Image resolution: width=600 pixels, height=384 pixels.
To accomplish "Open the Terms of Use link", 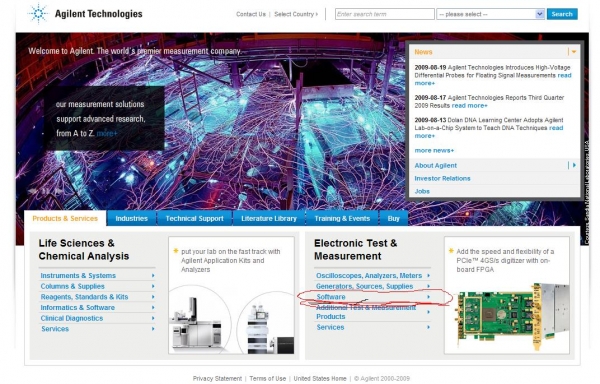I will pyautogui.click(x=267, y=378).
